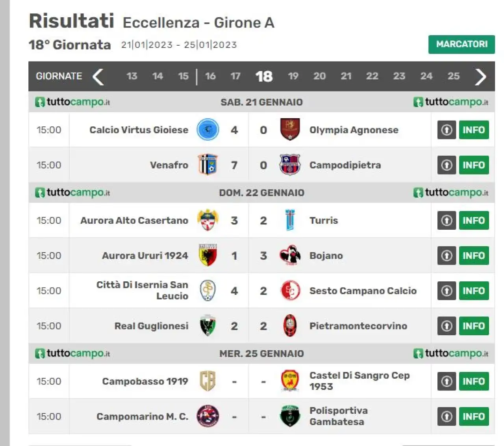504x446 pixels.
Task: Click the gray arrow icon in the Real Guglionesi row
Action: [447, 326]
